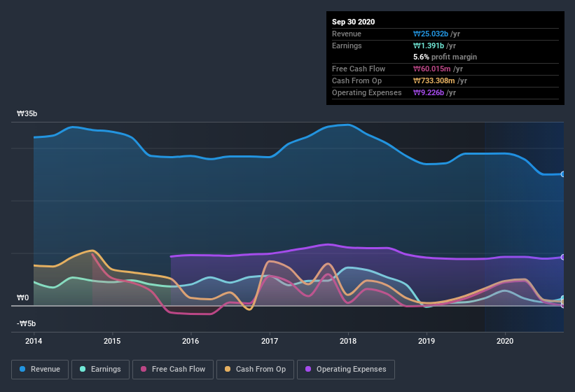The image size is (575, 392).
Task: Click the ₩60.015m free cash flow value
Action: click(x=432, y=69)
